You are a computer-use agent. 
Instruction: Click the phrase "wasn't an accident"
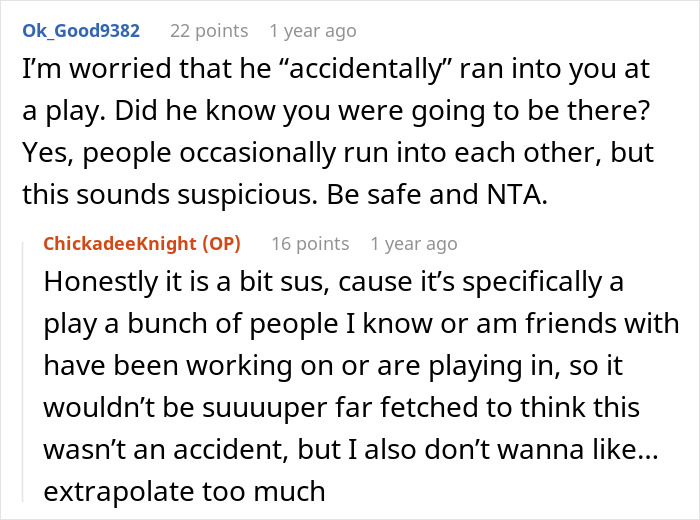coord(165,449)
